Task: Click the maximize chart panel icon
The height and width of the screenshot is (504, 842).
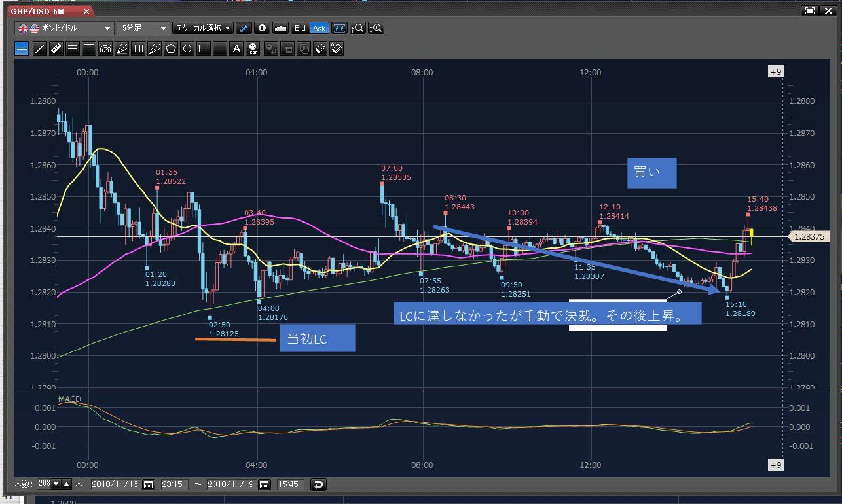Action: tap(810, 10)
